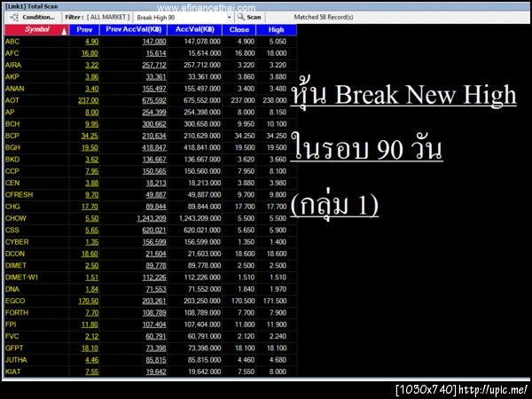Image resolution: width=532 pixels, height=399 pixels.
Task: Select the BCP symbol
Action: tap(12, 136)
